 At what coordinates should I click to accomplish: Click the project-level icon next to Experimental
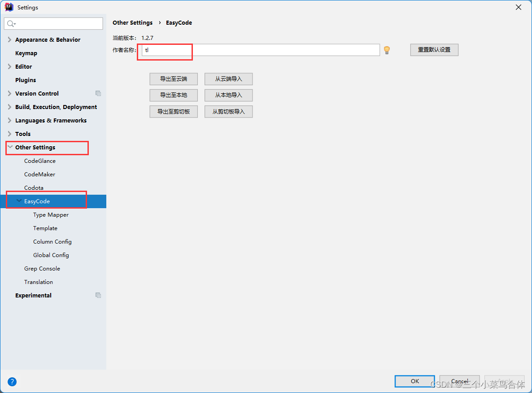coord(98,295)
